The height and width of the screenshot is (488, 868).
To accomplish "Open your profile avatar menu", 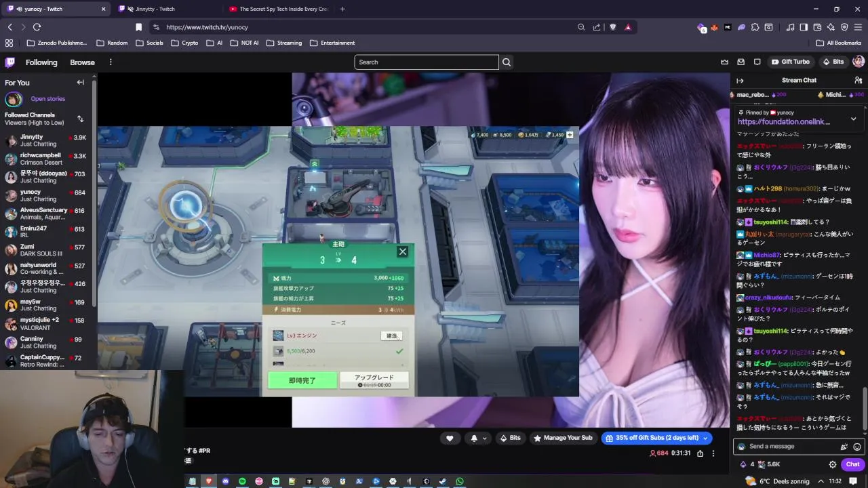I will 858,62.
